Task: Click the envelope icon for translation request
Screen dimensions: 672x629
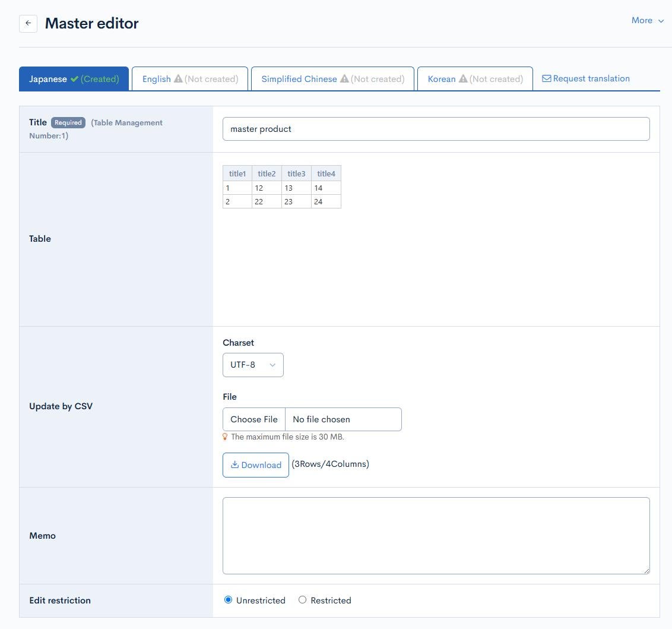Action: tap(546, 78)
